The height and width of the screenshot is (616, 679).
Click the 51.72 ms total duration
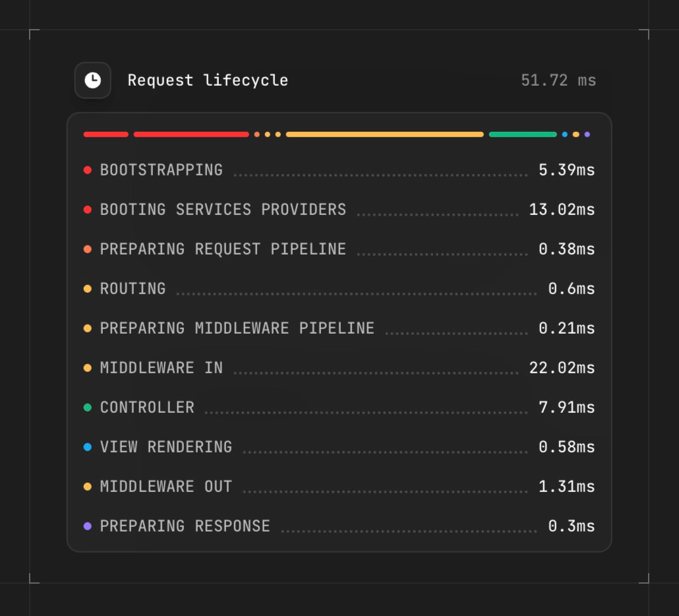click(558, 80)
